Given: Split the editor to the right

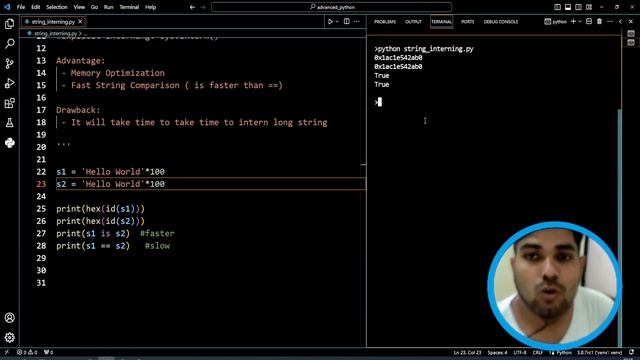Looking at the screenshot, I should [347, 22].
